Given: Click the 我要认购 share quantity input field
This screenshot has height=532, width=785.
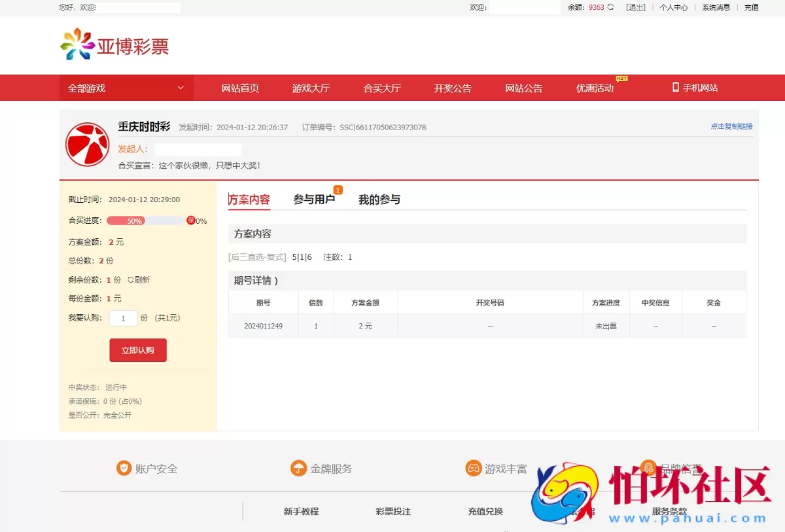Looking at the screenshot, I should pyautogui.click(x=124, y=318).
